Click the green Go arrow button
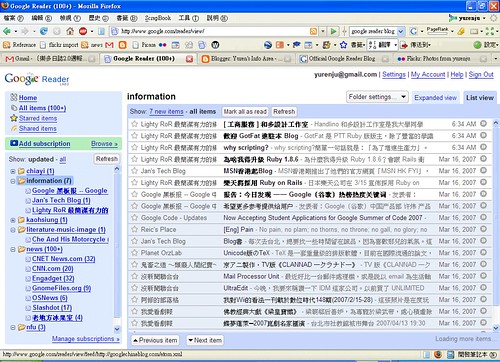Viewport: 500px width, 362px height. pyautogui.click(x=333, y=31)
